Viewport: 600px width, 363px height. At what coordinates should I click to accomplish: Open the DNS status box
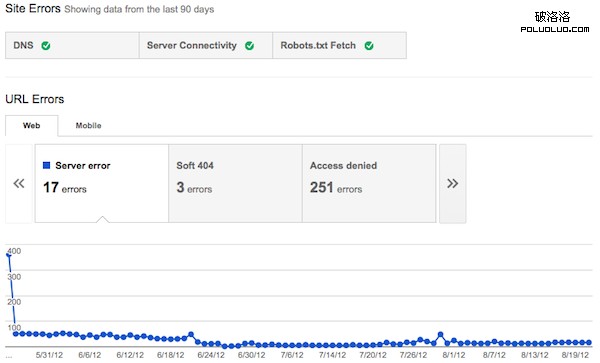(72, 46)
